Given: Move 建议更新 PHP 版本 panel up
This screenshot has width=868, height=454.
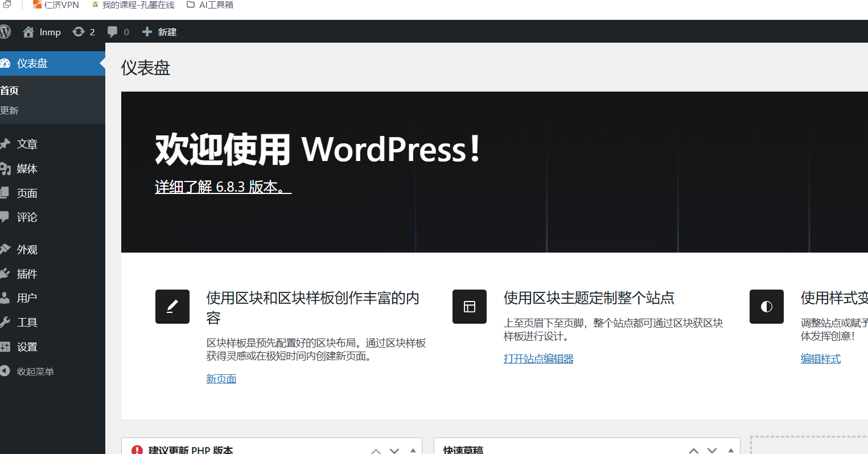Looking at the screenshot, I should point(376,450).
